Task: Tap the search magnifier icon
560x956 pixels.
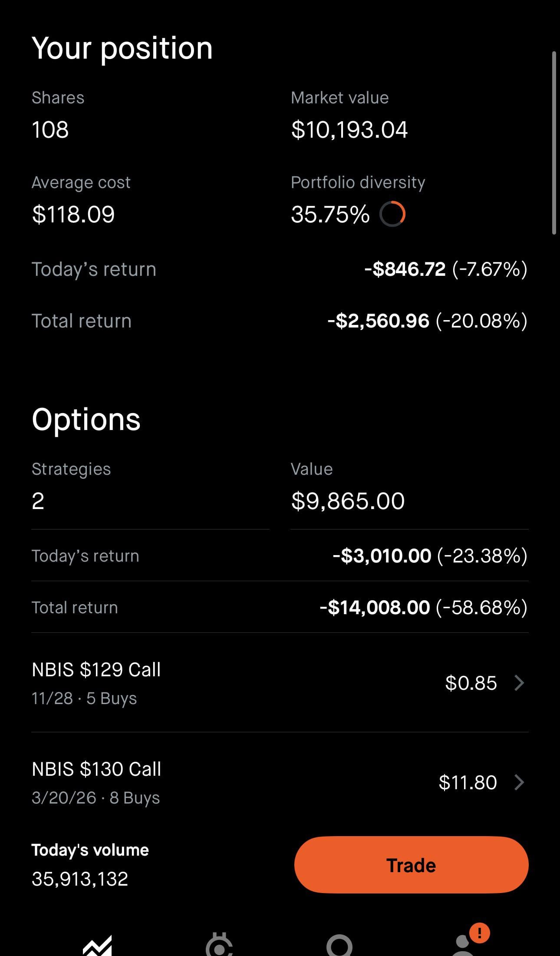Action: pos(339,946)
